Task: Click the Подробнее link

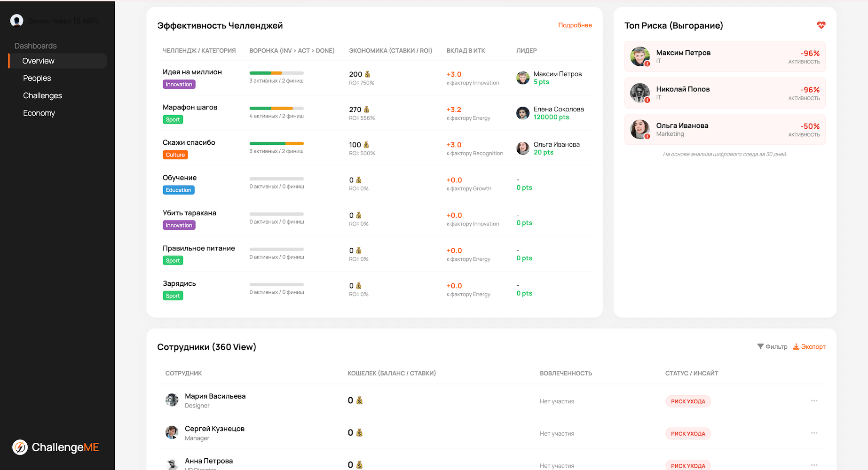Action: [575, 25]
